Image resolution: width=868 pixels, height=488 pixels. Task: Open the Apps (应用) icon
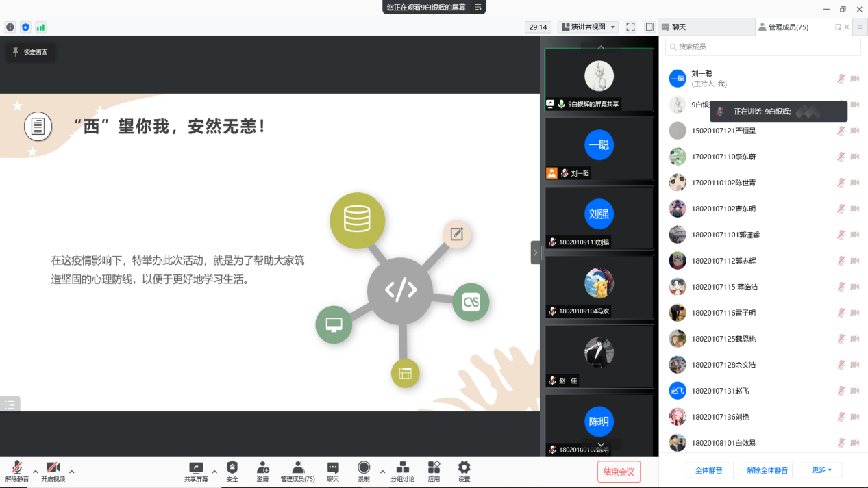(x=434, y=470)
